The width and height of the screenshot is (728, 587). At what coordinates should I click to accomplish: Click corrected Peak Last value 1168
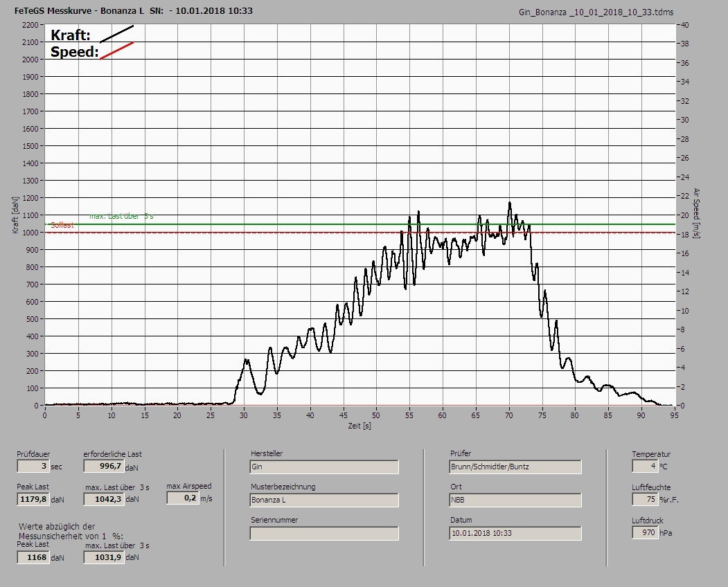33,557
